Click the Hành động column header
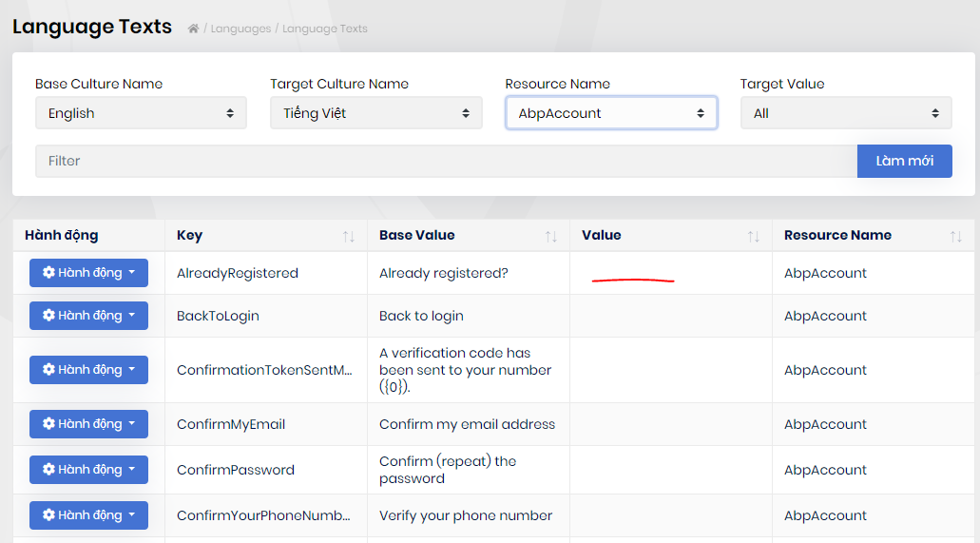Viewport: 980px width, 543px height. (x=62, y=235)
